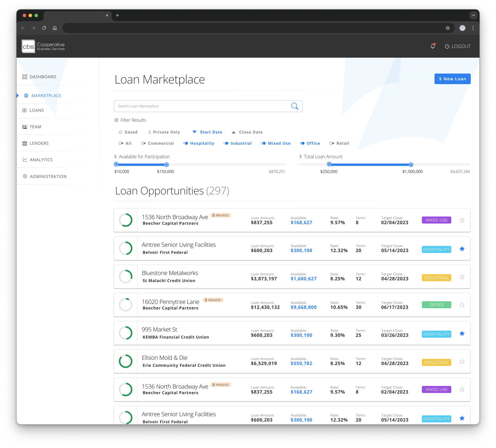This screenshot has height=448, width=496.
Task: Click the Logout button
Action: point(457,46)
